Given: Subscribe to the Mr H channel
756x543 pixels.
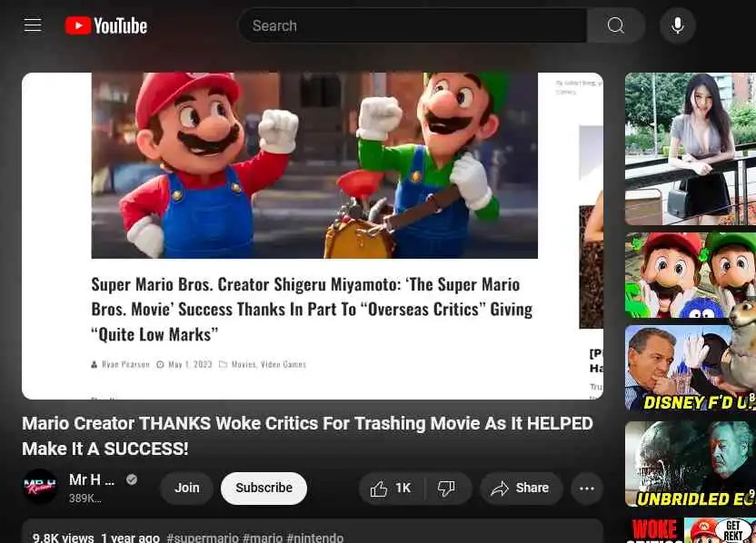Looking at the screenshot, I should 264,489.
